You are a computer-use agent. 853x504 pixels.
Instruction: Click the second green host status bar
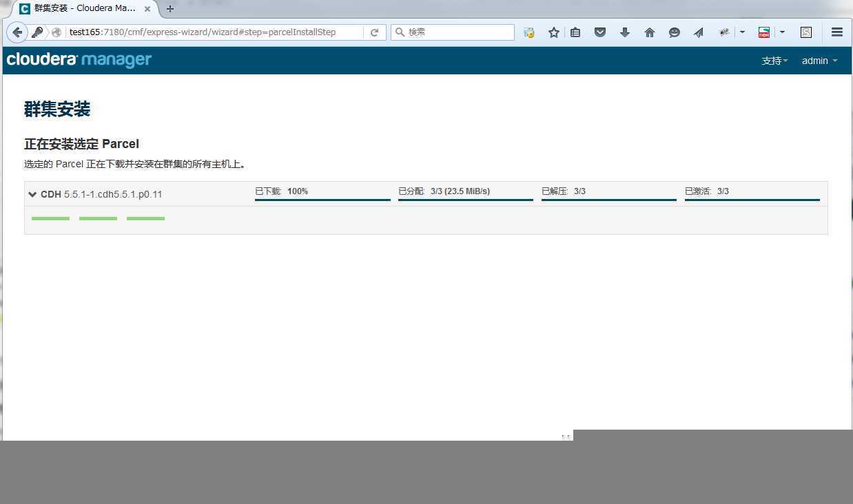coord(98,218)
